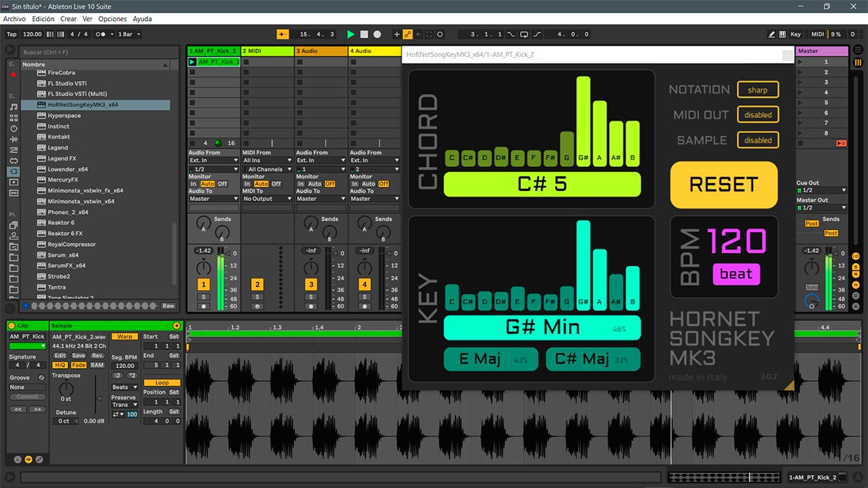Solo track 1 with its S button
The height and width of the screenshot is (488, 868).
tap(204, 297)
